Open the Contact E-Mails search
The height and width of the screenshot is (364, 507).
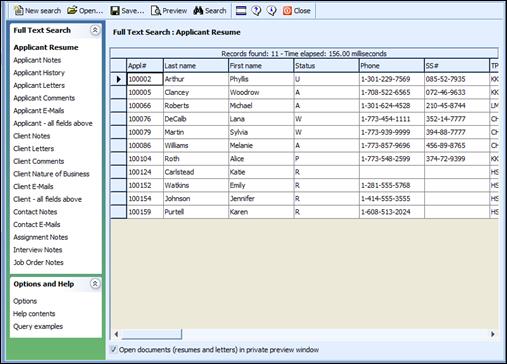click(37, 225)
